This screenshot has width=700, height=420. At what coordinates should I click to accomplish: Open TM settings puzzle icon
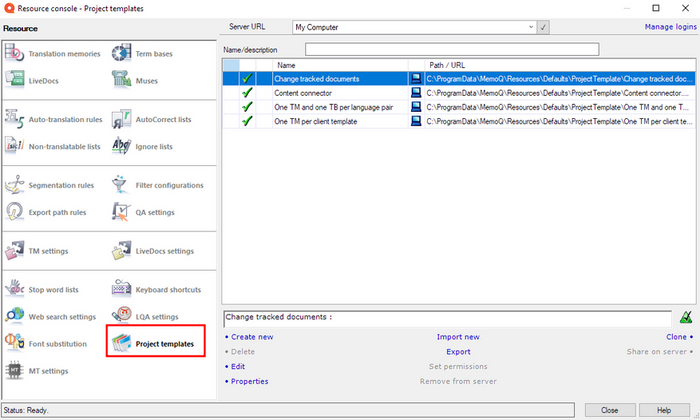pos(14,250)
